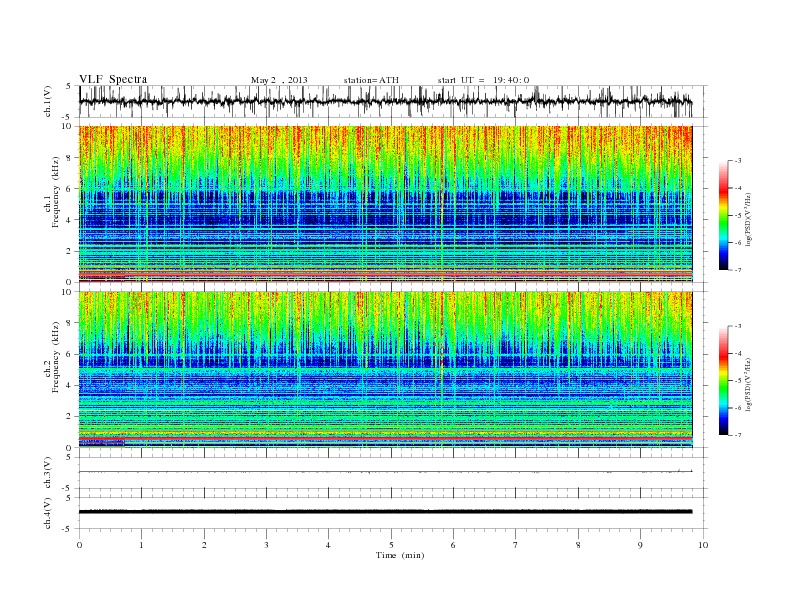Click the "-3" tick on ch.1 color bar
The image size is (792, 612).
click(738, 161)
